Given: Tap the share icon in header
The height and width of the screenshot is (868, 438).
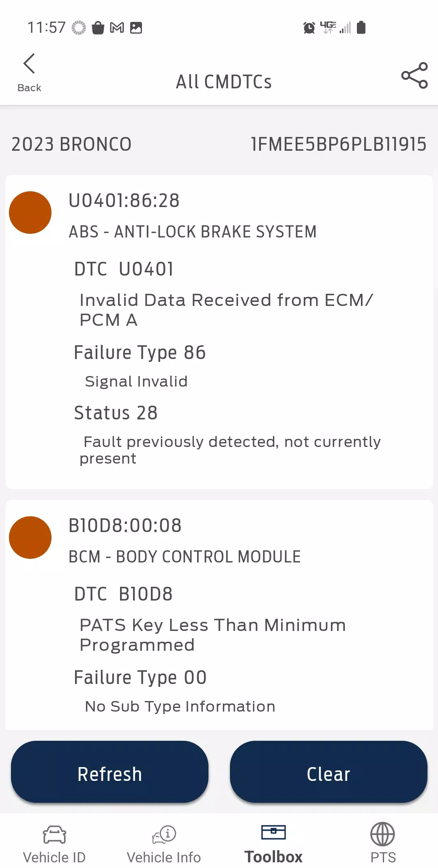Looking at the screenshot, I should click(x=414, y=75).
